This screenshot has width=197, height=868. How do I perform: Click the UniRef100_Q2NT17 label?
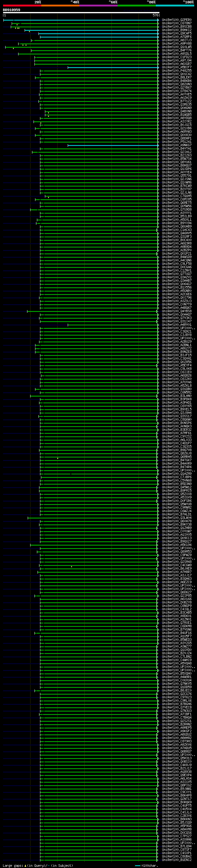click(x=177, y=799)
